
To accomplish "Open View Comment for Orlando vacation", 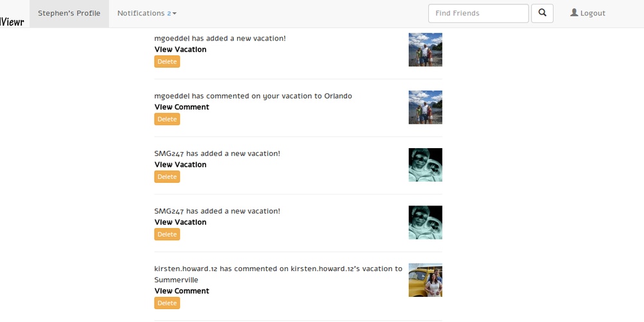I will click(x=182, y=107).
